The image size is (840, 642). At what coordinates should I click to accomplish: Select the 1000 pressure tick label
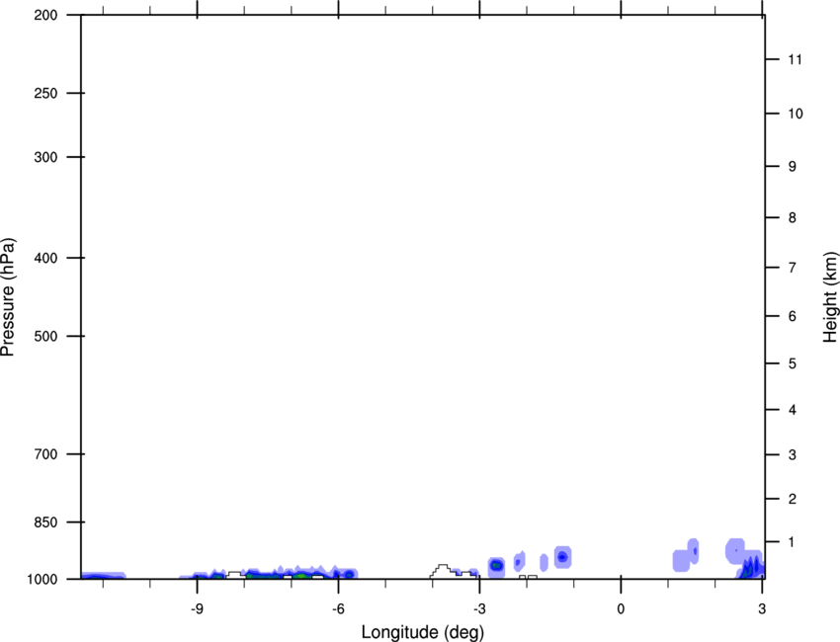tap(42, 580)
